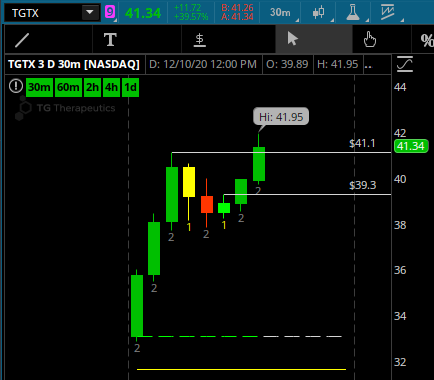Screen dimensions: 434x380
Task: Click the date readout D: 12/10/20 12:00 PM
Action: pos(203,64)
